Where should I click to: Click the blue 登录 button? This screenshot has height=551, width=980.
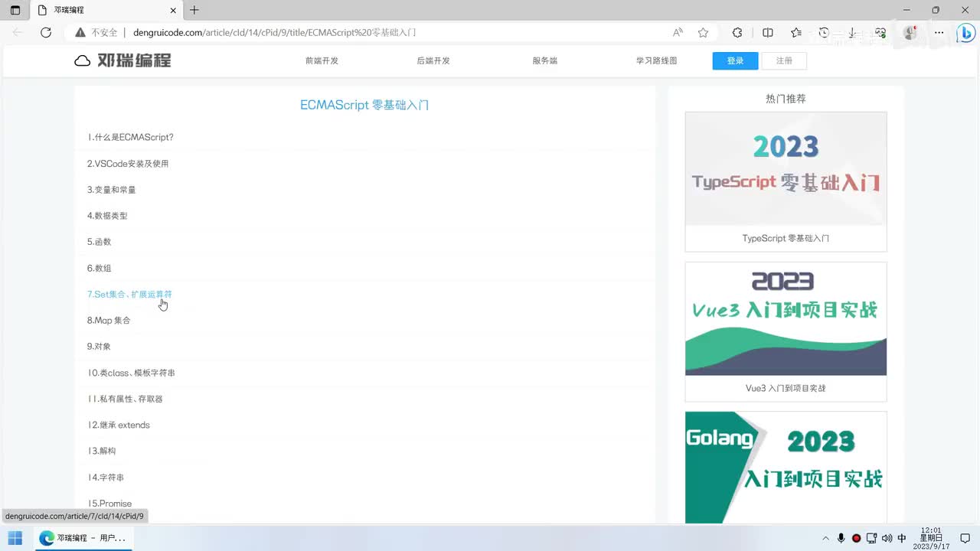click(x=735, y=61)
